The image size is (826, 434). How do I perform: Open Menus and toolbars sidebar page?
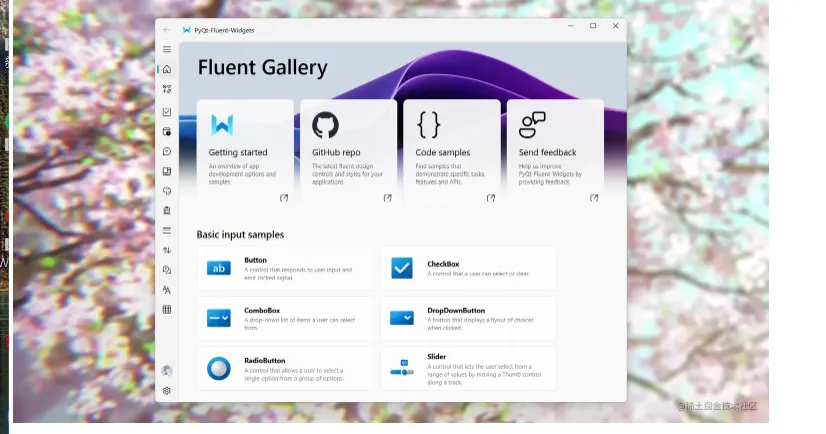pyautogui.click(x=167, y=211)
